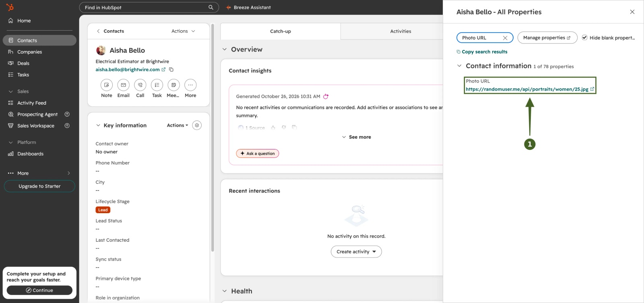
Task: Collapse the Platform sidebar group
Action: [x=11, y=142]
